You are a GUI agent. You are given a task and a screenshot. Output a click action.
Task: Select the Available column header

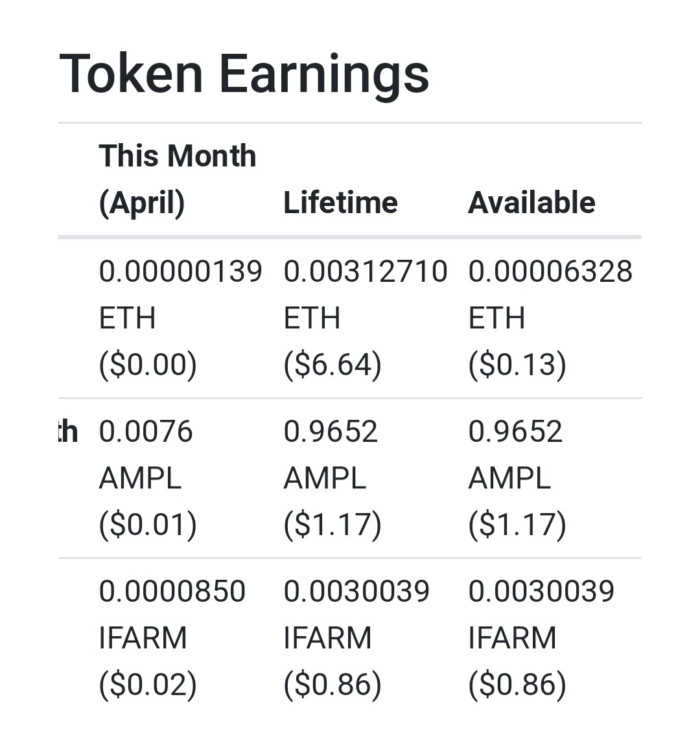[x=531, y=202]
